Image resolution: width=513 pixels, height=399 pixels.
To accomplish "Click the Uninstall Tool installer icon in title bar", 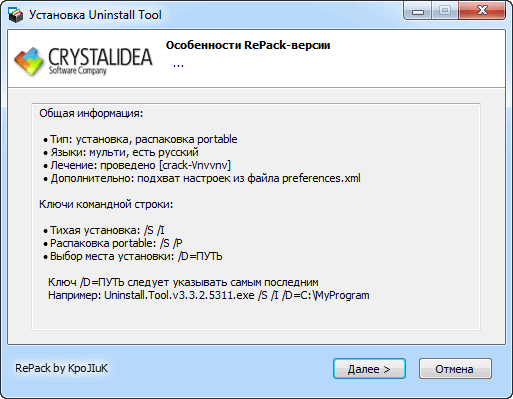I will pos(15,15).
